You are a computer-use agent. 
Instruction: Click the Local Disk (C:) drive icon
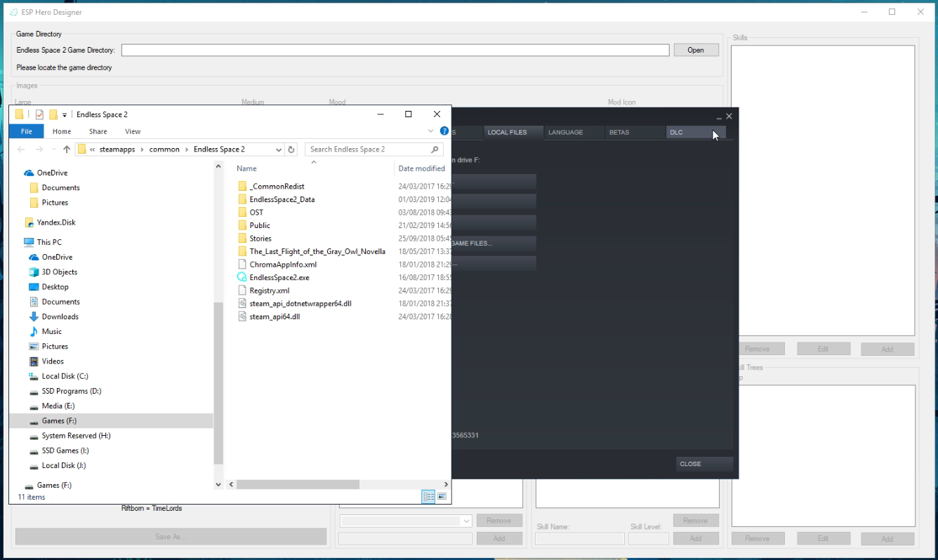tap(34, 376)
